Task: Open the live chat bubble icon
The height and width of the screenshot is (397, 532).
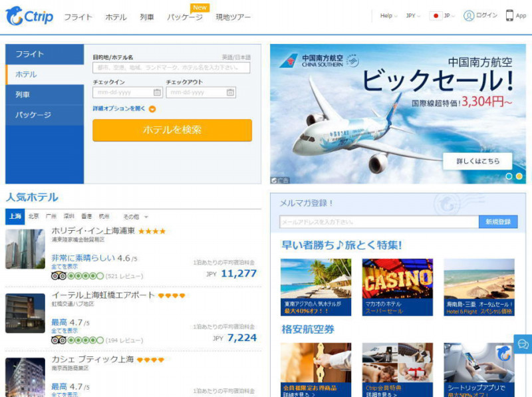Action: pos(523,344)
